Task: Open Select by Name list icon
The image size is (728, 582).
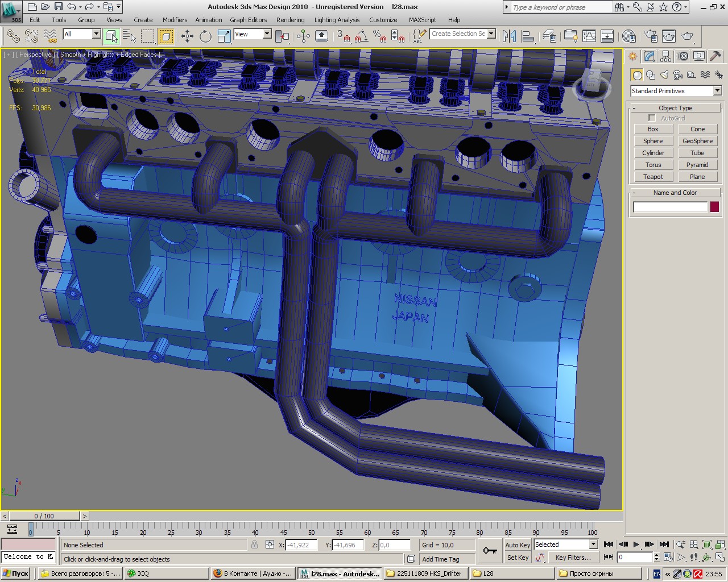Action: coord(130,36)
